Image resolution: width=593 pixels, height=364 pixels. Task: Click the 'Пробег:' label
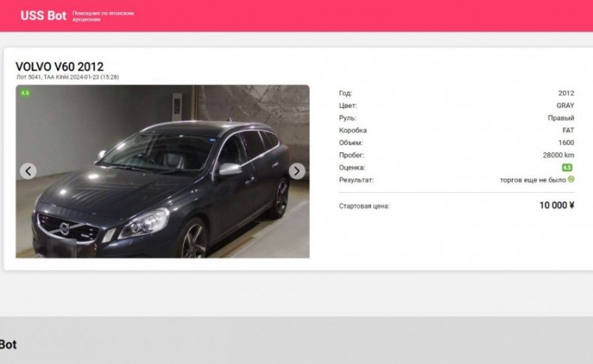coord(351,155)
